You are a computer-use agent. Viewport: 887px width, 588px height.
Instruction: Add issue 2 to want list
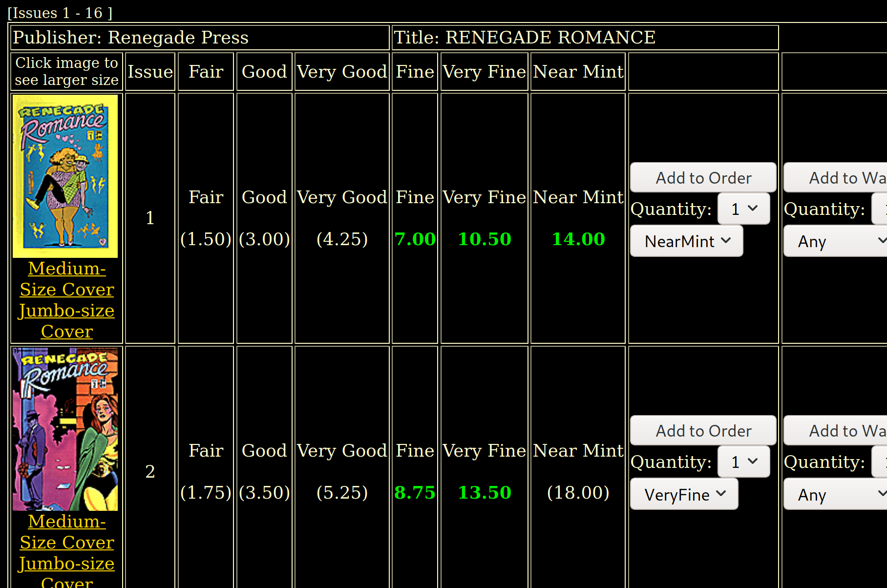coord(835,431)
